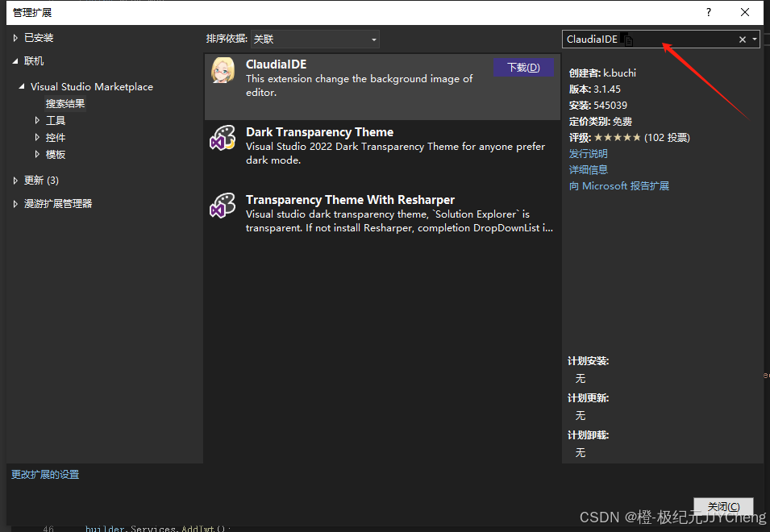Click 向 Microsoft 报告扩展 link
Image resolution: width=770 pixels, height=532 pixels.
(618, 186)
